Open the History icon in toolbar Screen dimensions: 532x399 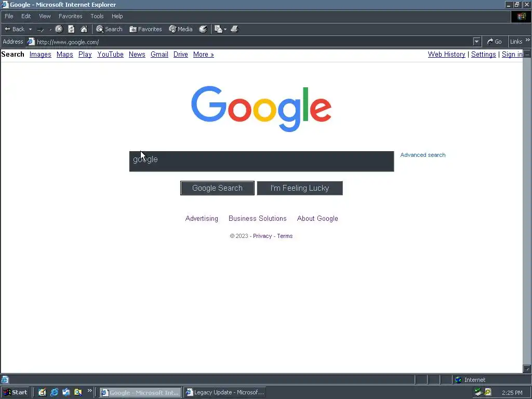click(203, 29)
